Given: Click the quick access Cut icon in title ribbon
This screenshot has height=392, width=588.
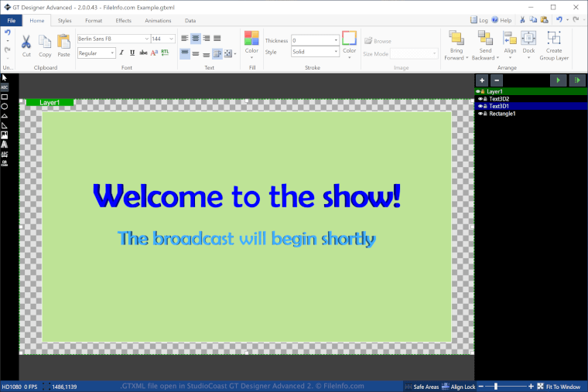Looking at the screenshot, I should (522, 19).
